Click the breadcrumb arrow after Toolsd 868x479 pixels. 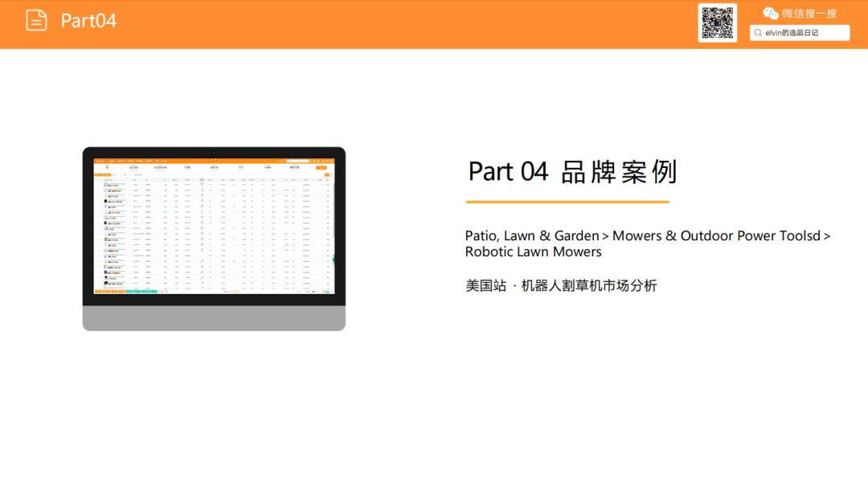(x=827, y=236)
